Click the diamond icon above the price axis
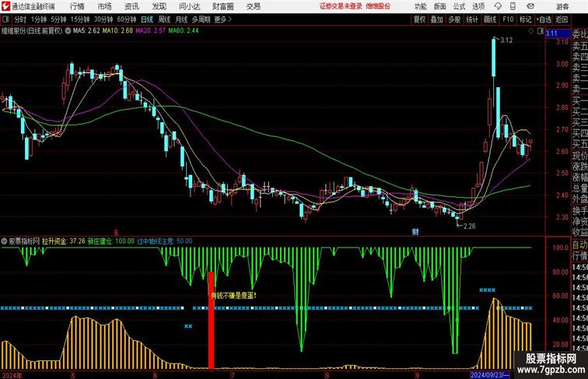Screen dimensions: 588x379 click(531, 31)
